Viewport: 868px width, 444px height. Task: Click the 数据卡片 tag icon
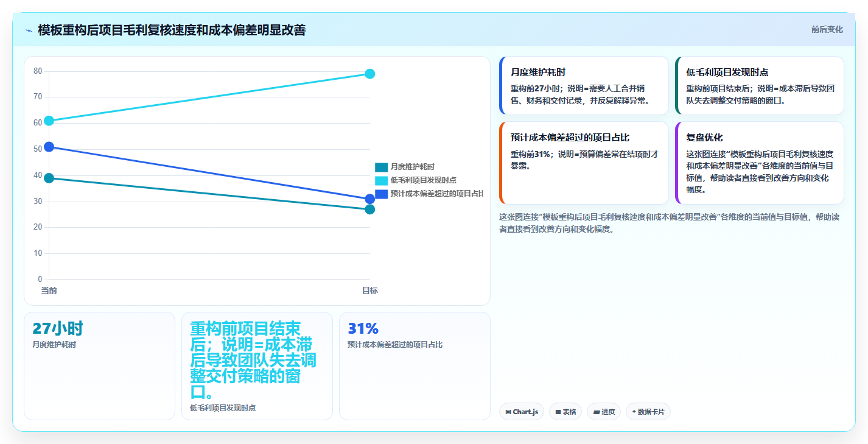pos(634,412)
